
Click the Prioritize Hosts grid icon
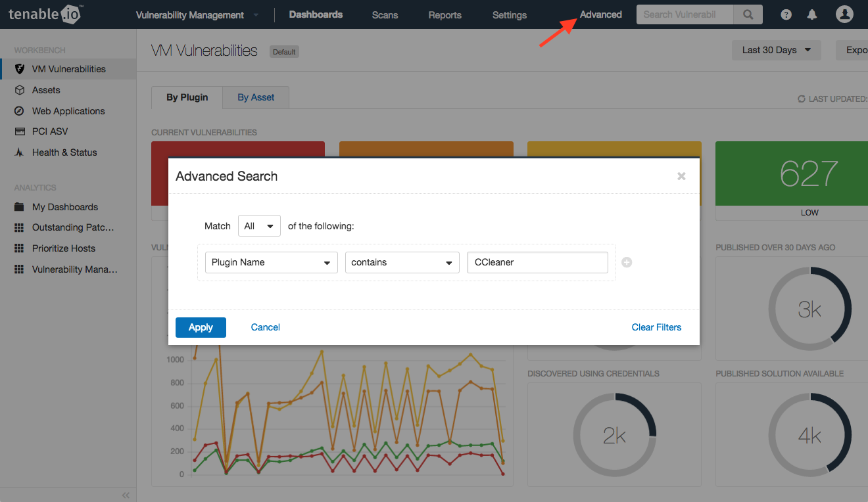tap(20, 248)
